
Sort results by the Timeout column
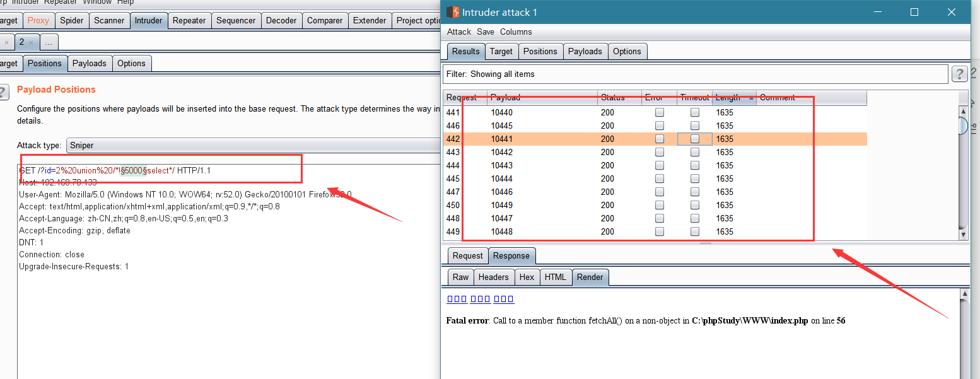(x=694, y=98)
